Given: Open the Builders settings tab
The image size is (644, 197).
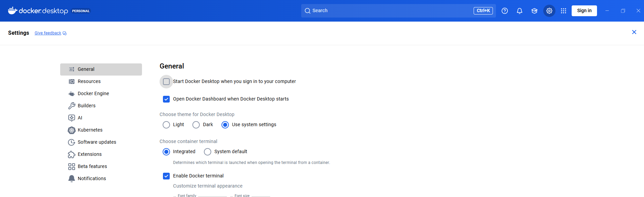Looking at the screenshot, I should click(x=101, y=106).
